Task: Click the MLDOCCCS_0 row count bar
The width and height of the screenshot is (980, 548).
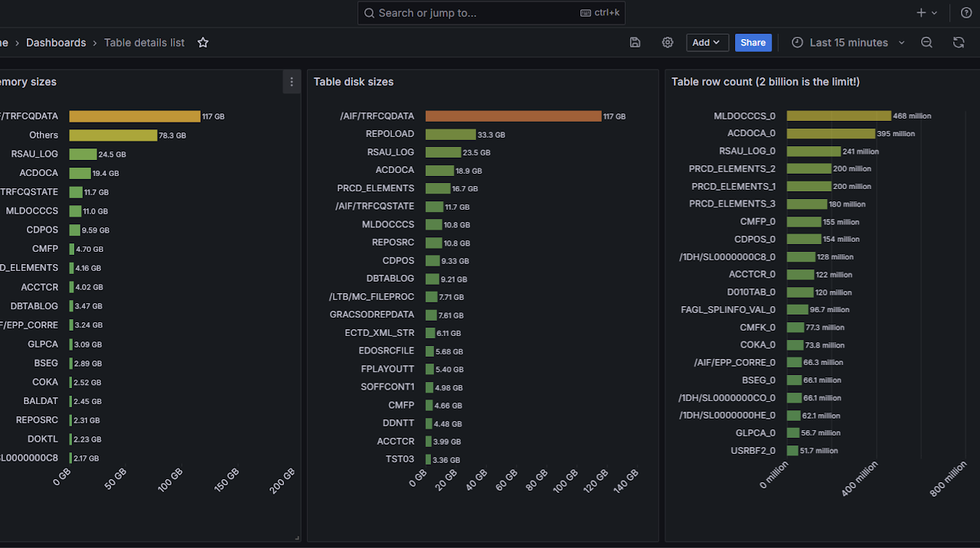Action: tap(838, 116)
